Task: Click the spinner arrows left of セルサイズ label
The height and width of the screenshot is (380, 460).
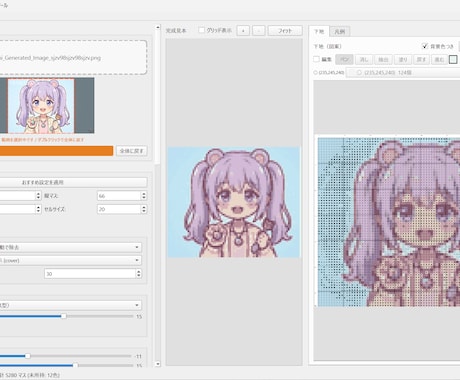Action: pyautogui.click(x=38, y=209)
